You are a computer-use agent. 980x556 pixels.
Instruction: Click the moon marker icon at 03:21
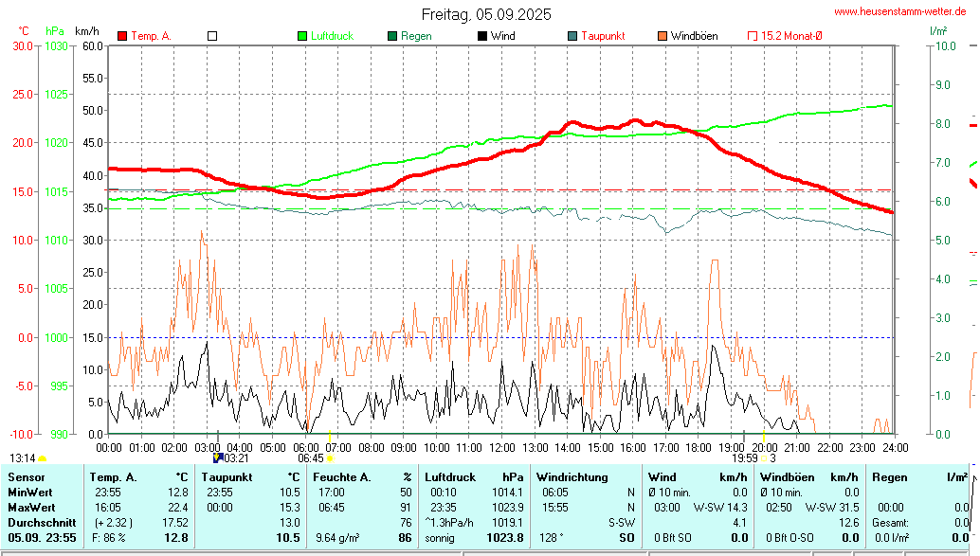point(217,457)
